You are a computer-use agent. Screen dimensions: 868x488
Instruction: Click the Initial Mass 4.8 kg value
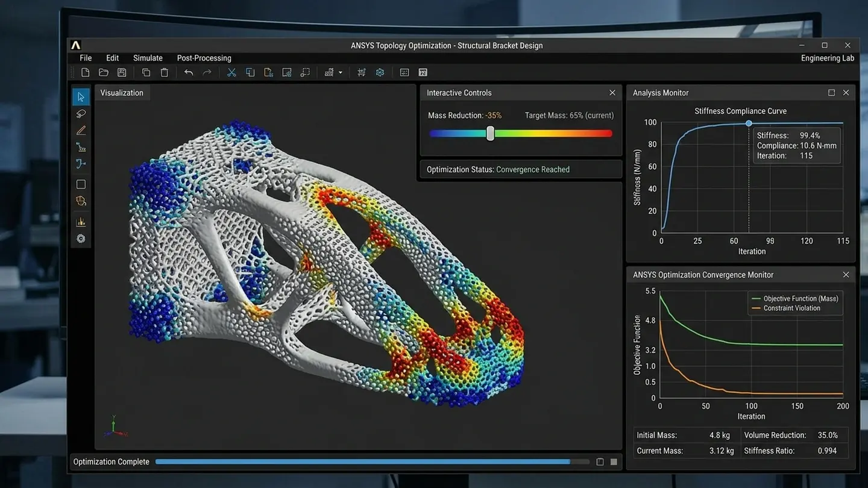pyautogui.click(x=720, y=435)
